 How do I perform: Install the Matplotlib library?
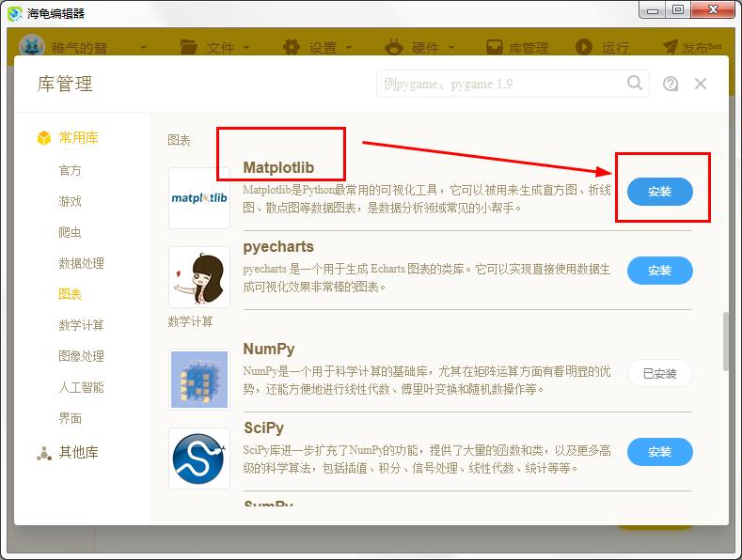[x=659, y=192]
